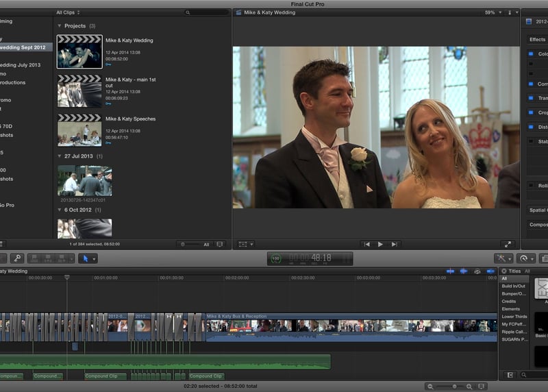Jump to previous edit in viewer controls

tap(367, 244)
